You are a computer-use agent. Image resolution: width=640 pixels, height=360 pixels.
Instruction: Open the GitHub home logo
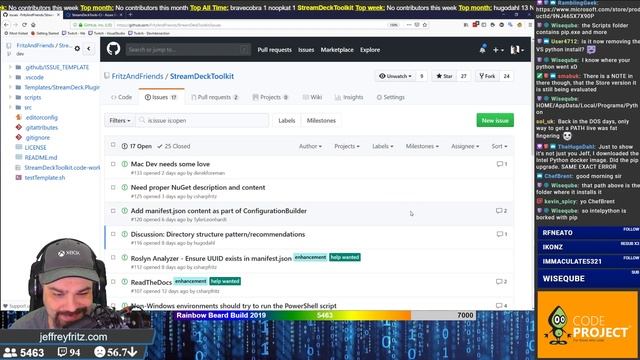(113, 49)
